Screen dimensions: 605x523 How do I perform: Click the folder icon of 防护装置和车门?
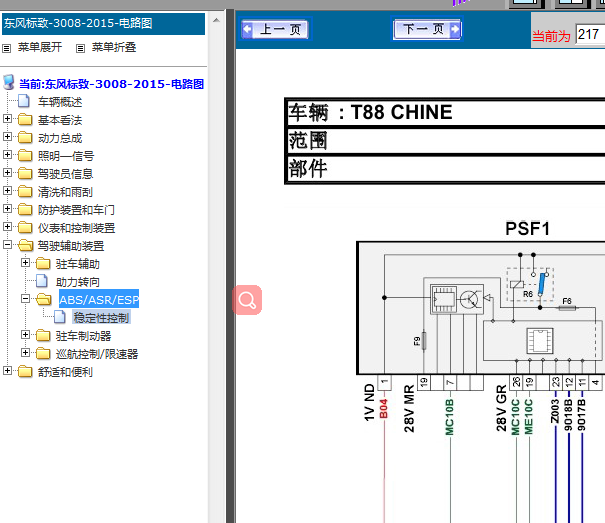(25, 210)
